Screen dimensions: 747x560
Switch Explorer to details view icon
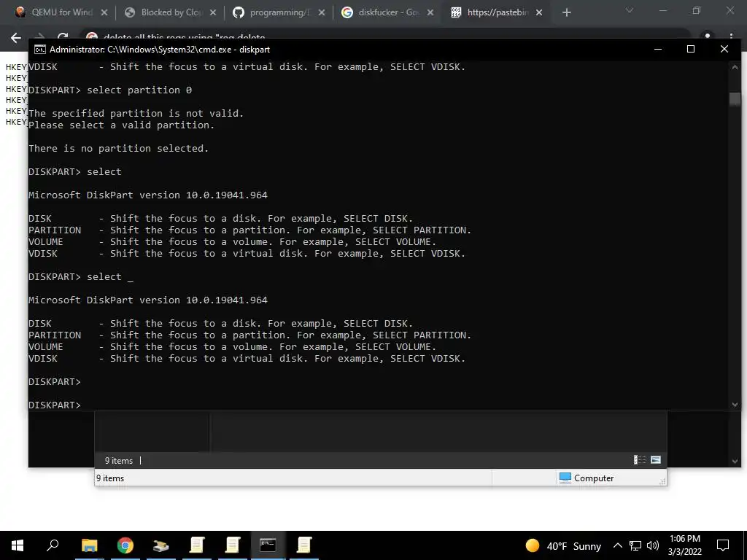pos(639,460)
